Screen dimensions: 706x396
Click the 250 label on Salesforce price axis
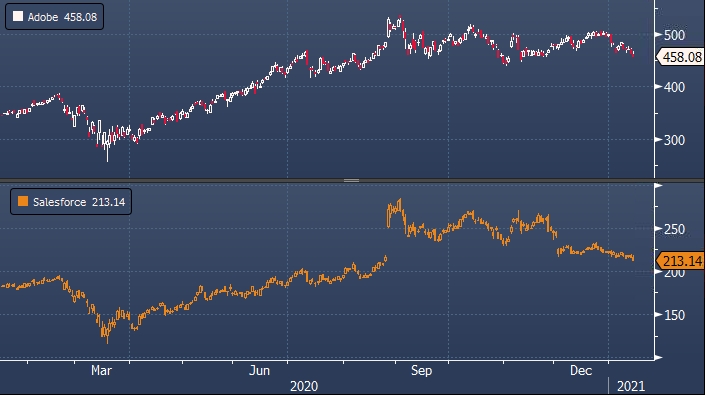click(674, 229)
